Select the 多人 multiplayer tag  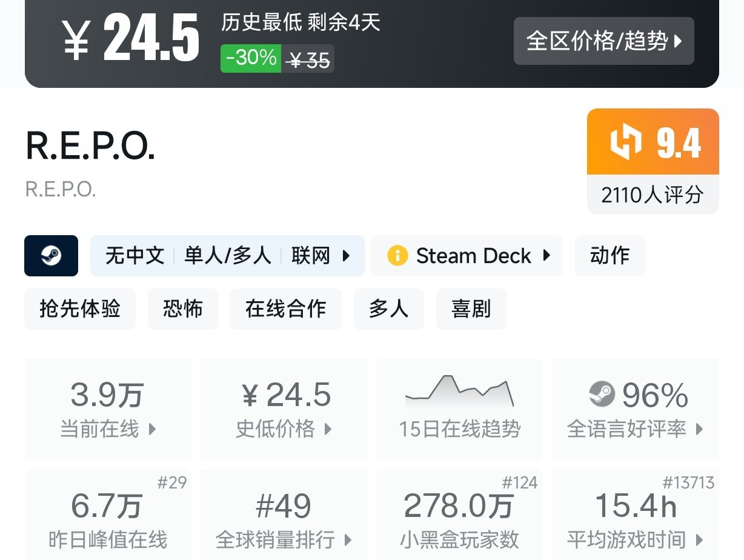click(388, 309)
